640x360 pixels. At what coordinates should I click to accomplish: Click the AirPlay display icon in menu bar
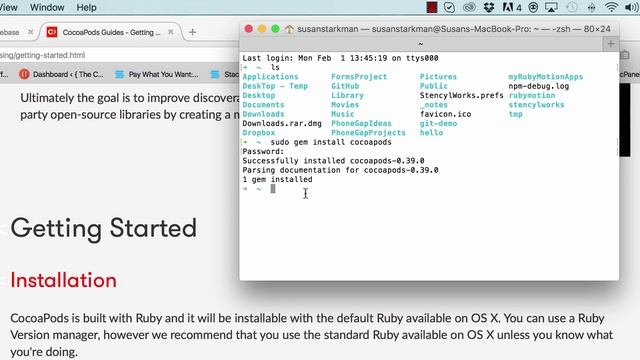click(551, 7)
